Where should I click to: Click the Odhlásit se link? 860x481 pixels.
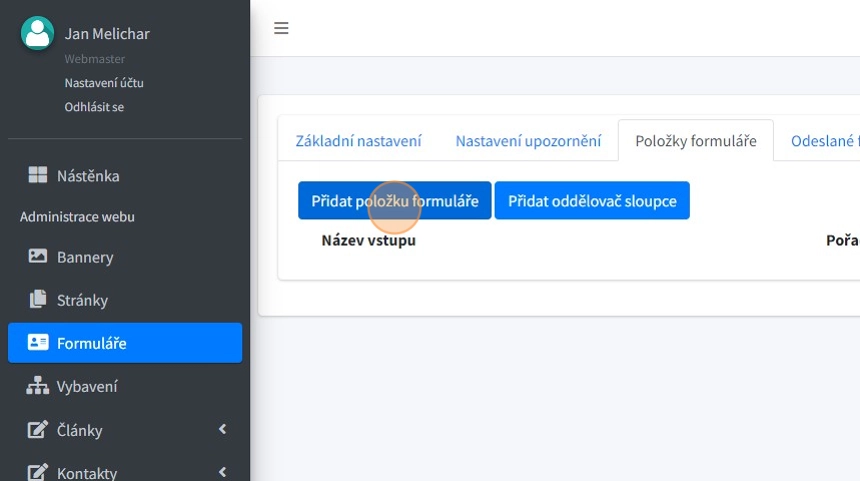[x=94, y=107]
